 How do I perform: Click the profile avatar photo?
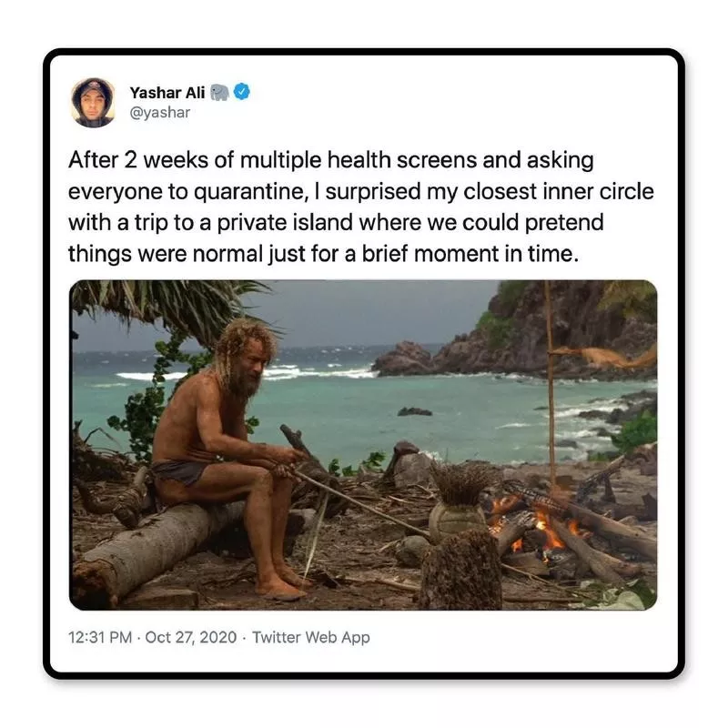tap(93, 102)
